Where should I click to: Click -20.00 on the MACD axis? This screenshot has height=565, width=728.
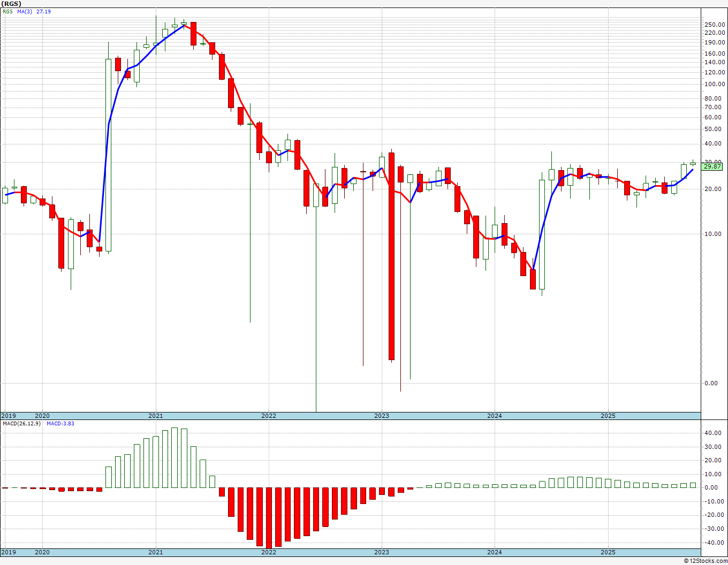tap(716, 515)
